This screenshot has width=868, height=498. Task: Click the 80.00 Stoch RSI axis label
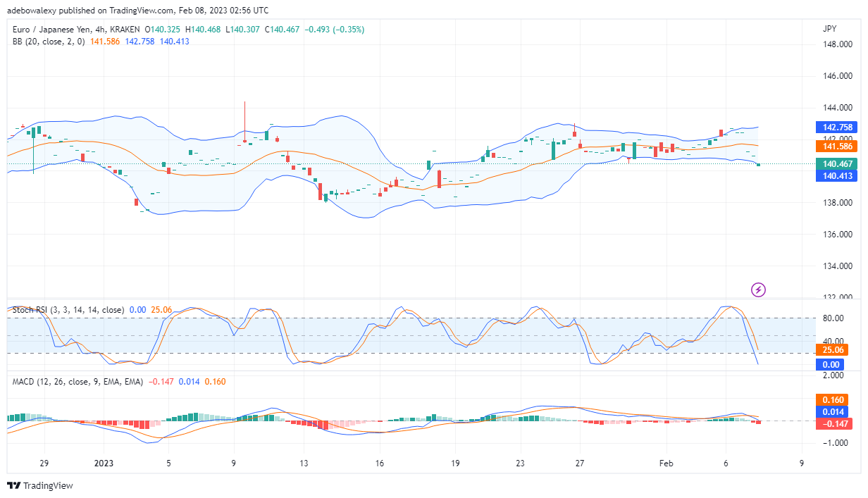(x=834, y=318)
